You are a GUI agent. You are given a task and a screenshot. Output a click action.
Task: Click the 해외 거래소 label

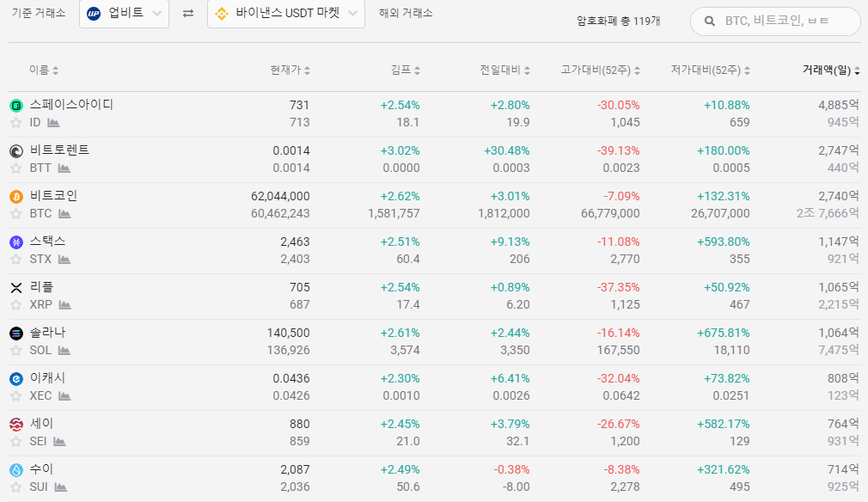click(406, 13)
